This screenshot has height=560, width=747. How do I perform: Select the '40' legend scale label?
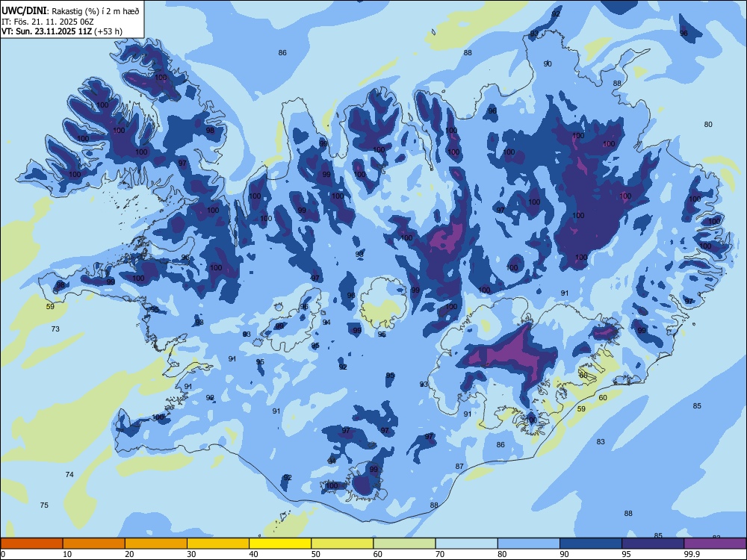click(253, 554)
